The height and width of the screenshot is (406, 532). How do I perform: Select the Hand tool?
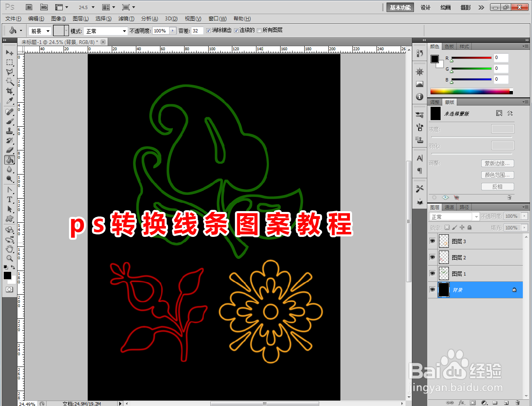pyautogui.click(x=10, y=249)
